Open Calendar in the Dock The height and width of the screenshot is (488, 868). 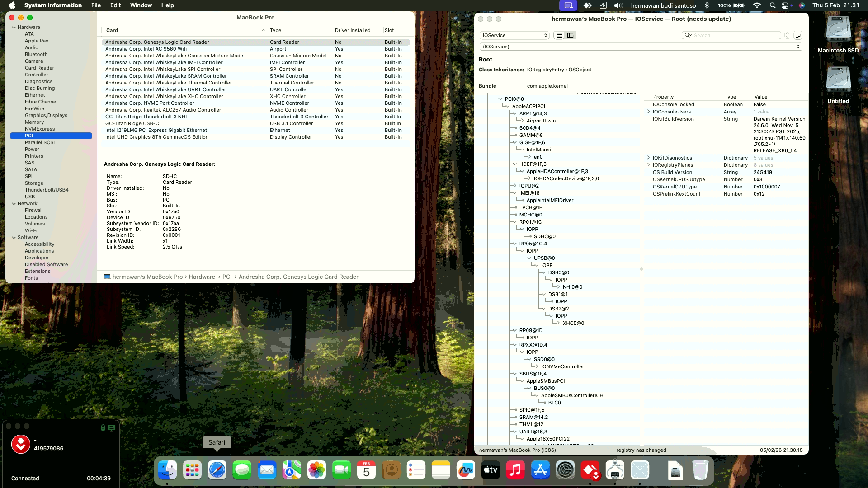366,470
